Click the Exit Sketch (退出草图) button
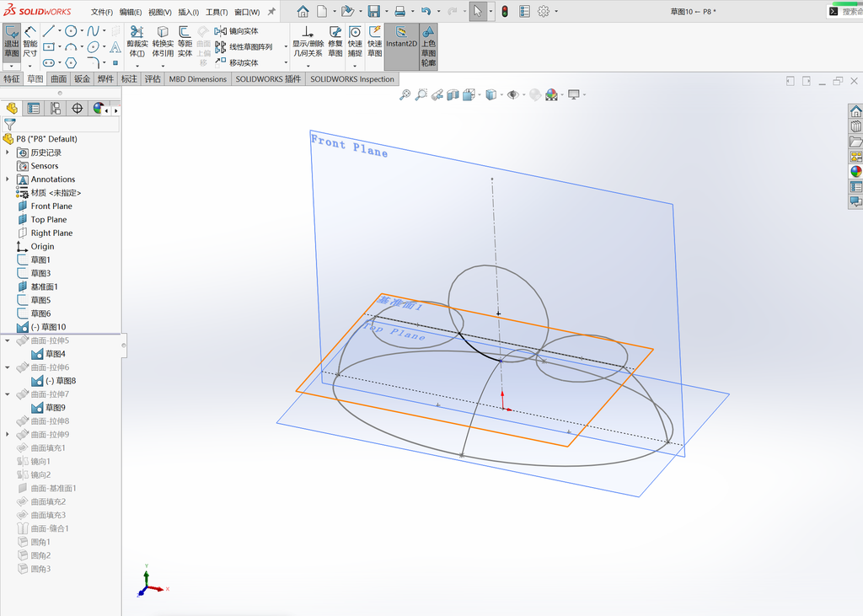863x616 pixels. click(x=12, y=42)
